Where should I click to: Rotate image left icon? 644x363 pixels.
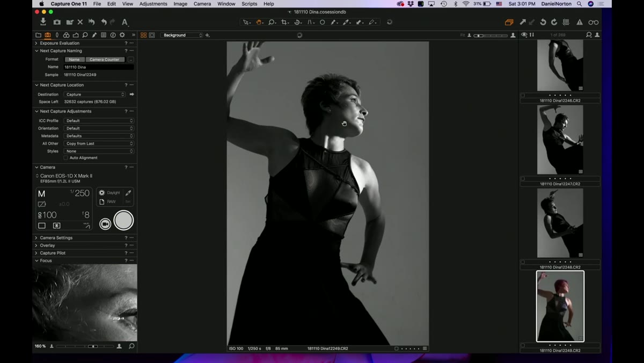(543, 22)
